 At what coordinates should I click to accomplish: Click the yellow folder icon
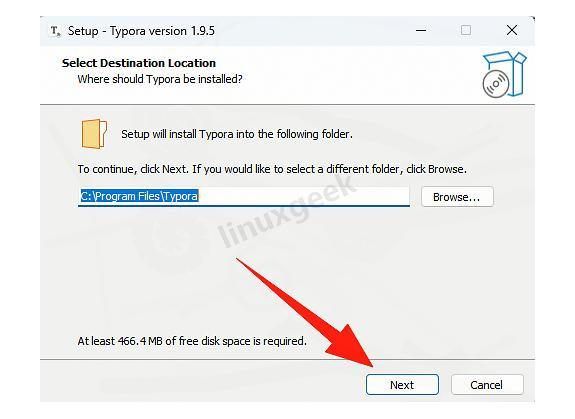[94, 134]
